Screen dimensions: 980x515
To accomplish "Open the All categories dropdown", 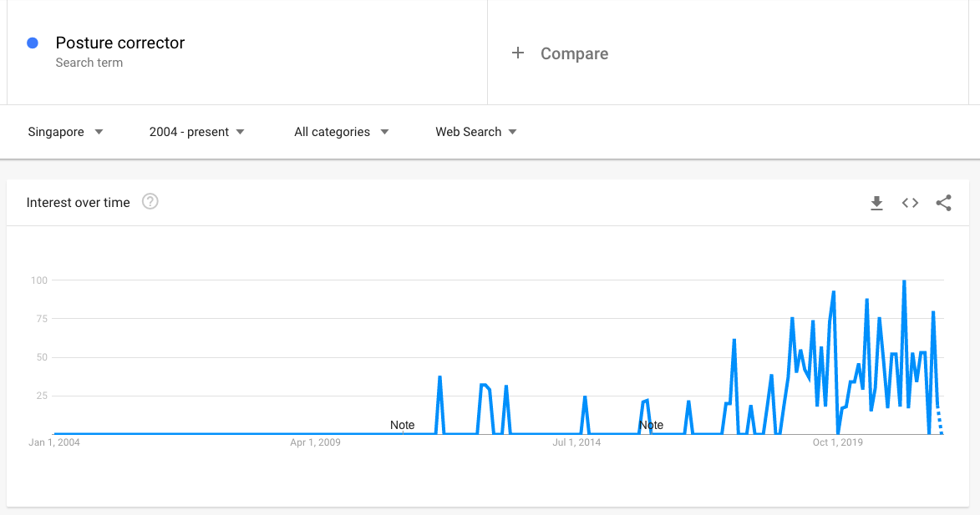I will coord(342,132).
